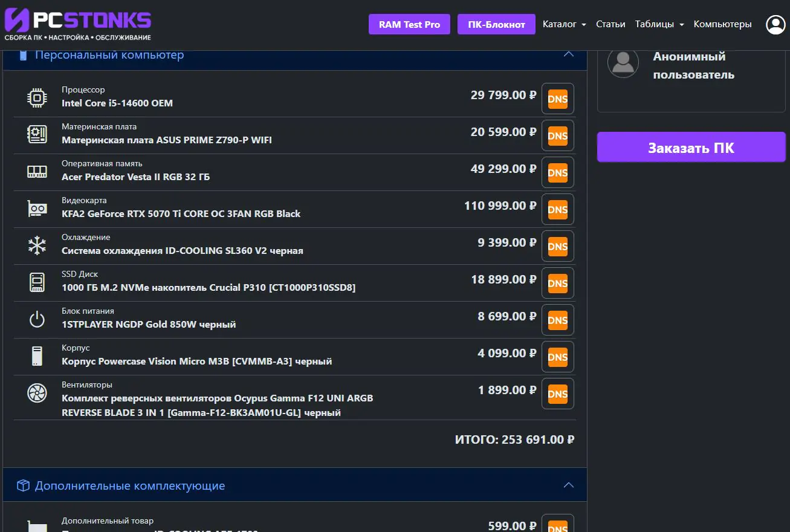
Task: Click the RAM memory module icon
Action: point(37,172)
